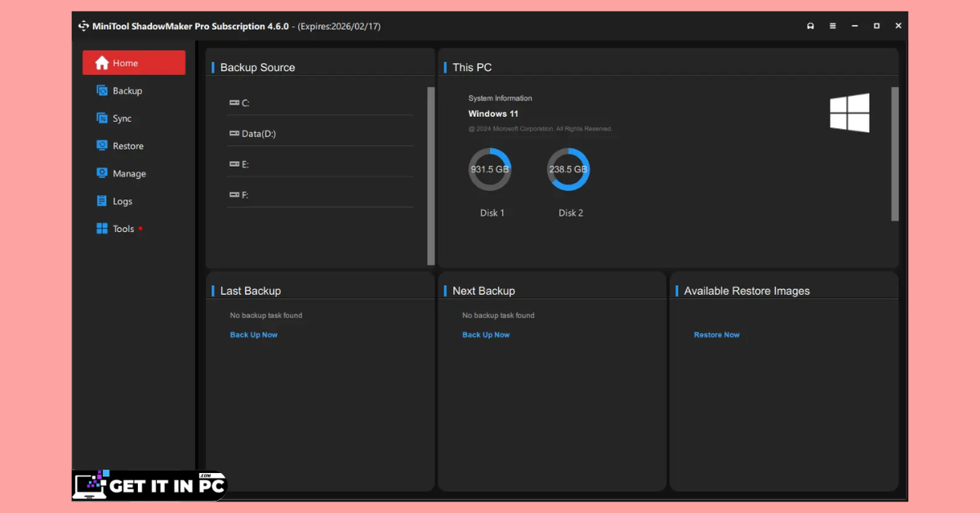Click Back Up Now under Last Backup
Image resolution: width=980 pixels, height=513 pixels.
[x=254, y=335]
